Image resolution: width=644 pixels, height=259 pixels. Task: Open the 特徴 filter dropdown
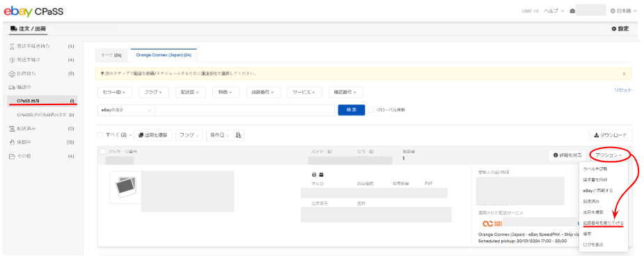click(226, 93)
